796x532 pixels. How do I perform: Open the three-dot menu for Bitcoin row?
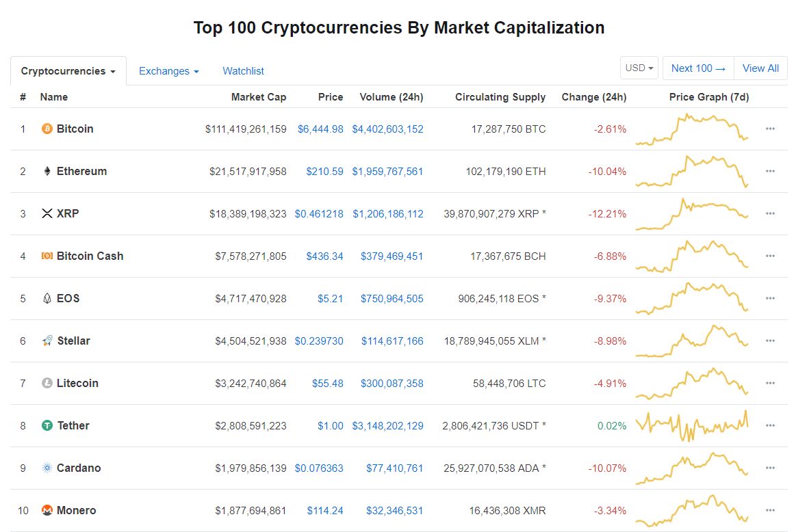coord(770,129)
